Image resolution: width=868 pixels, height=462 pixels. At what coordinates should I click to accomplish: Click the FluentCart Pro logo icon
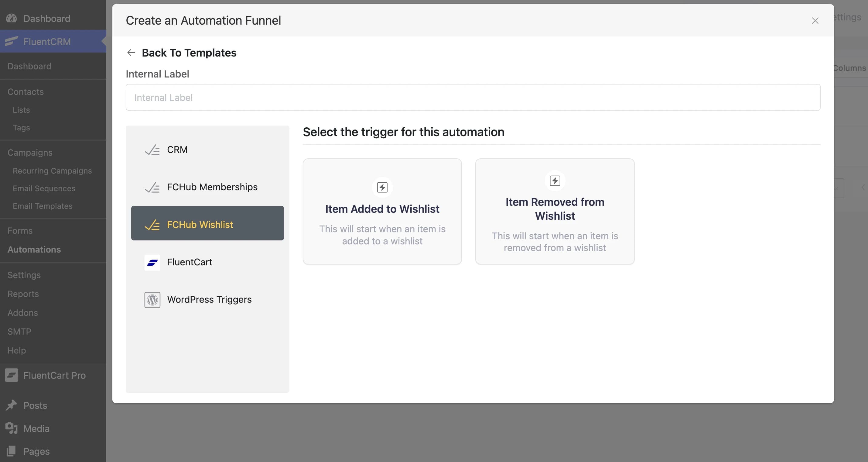pos(11,375)
